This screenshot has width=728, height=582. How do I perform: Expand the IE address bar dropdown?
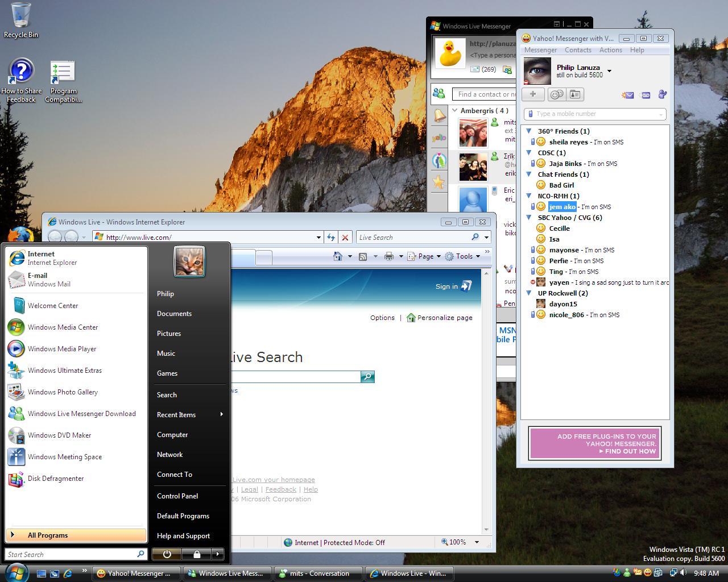tap(318, 237)
